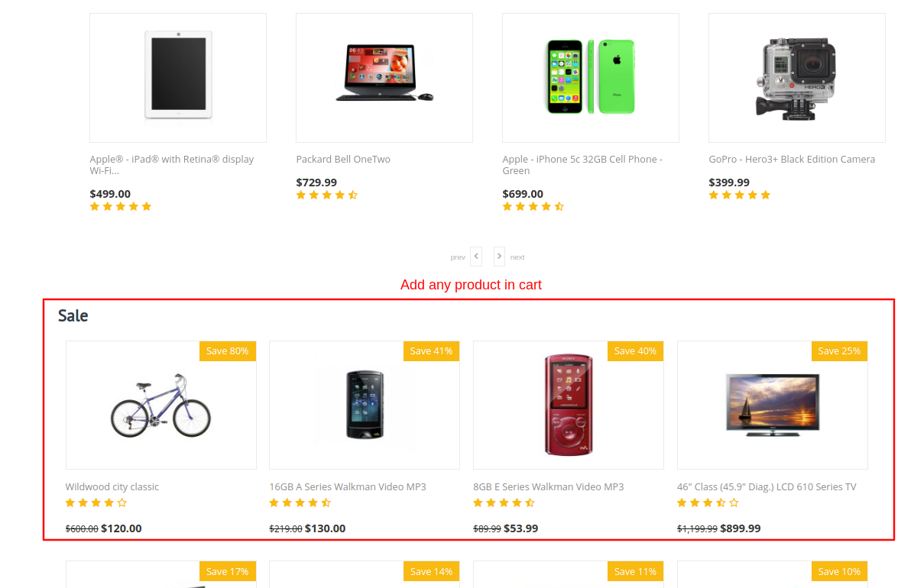Image resolution: width=914 pixels, height=588 pixels.
Task: Click the 16GB A Series Walkman image
Action: point(365,405)
